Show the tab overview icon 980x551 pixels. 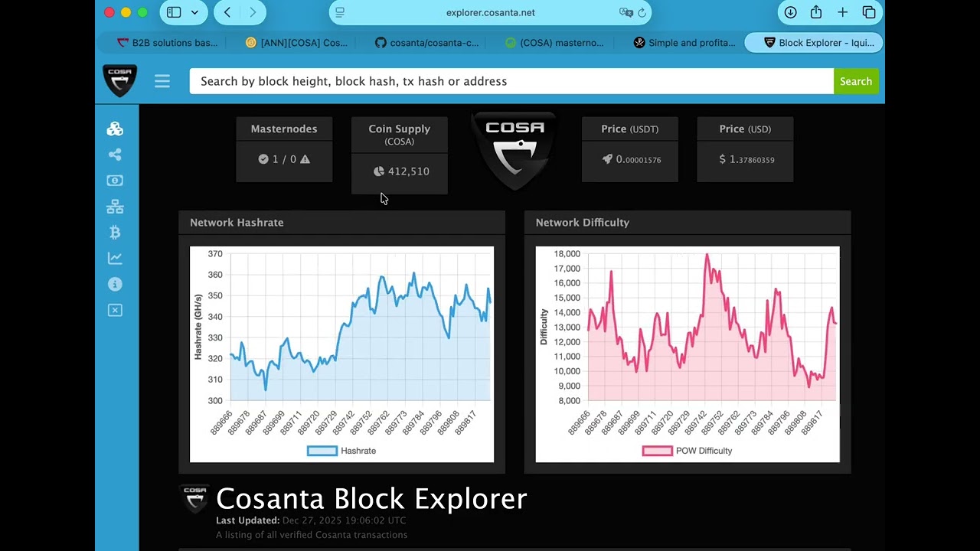(x=869, y=12)
